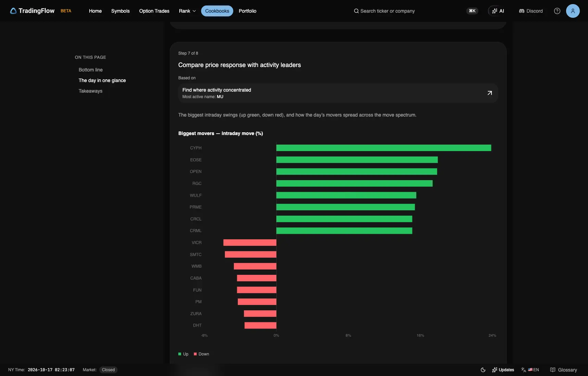Change language from EN
Screen dimensions: 588x376
(530, 370)
